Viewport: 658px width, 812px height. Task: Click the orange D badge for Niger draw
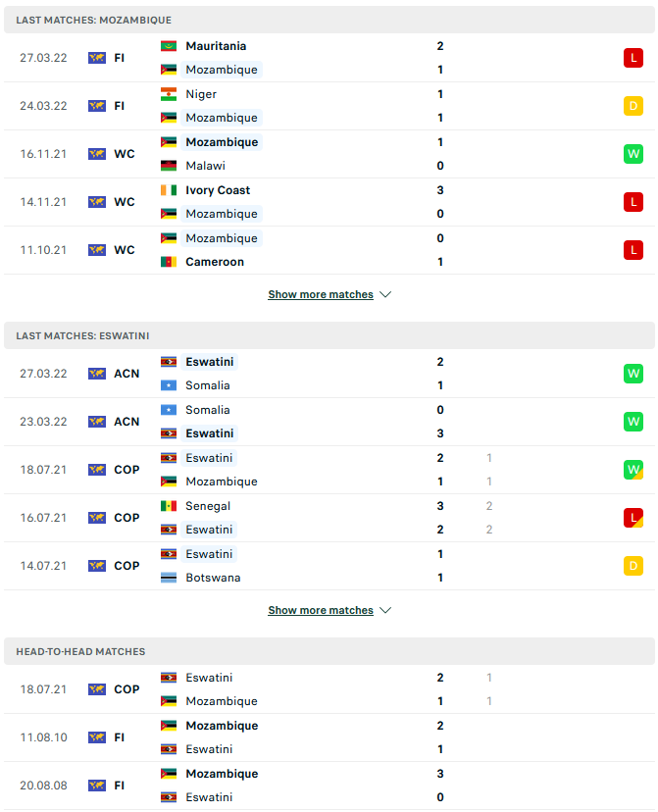point(632,106)
